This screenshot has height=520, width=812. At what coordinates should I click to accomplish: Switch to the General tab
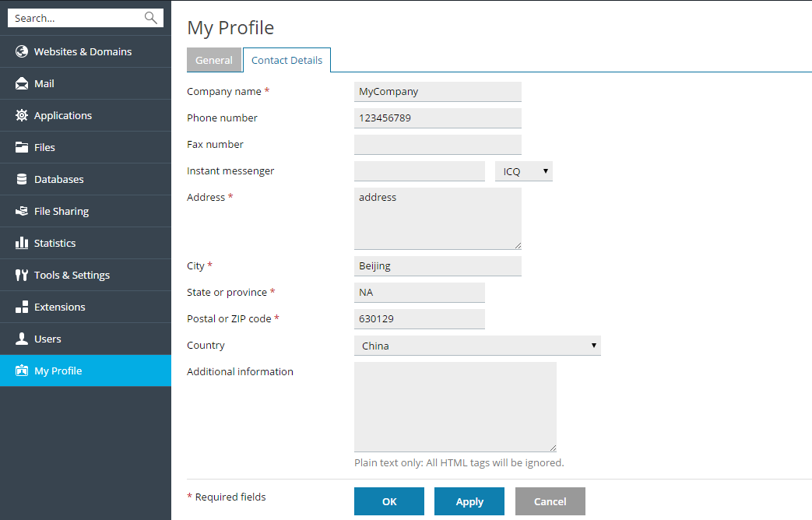(214, 59)
